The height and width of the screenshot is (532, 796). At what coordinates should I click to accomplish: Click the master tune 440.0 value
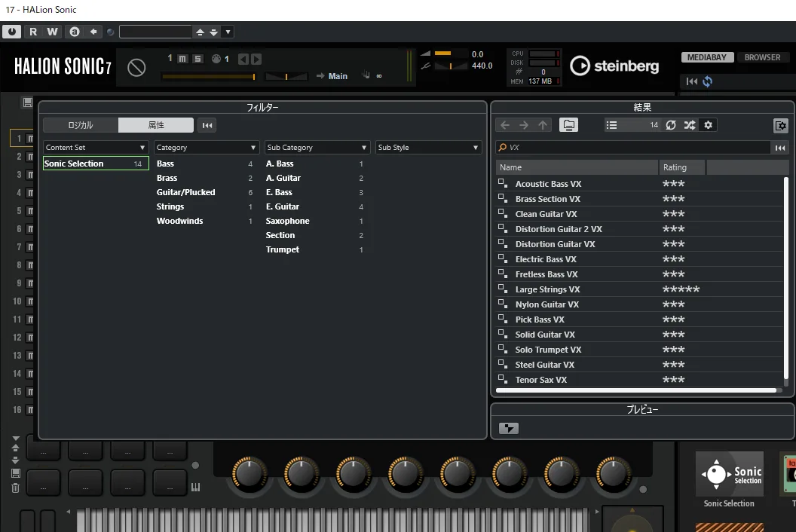[x=482, y=66]
